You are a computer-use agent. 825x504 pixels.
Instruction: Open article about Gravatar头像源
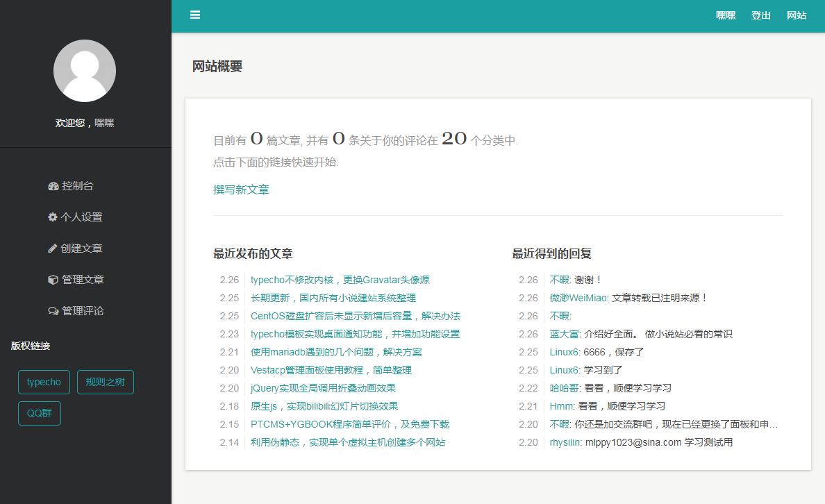340,280
